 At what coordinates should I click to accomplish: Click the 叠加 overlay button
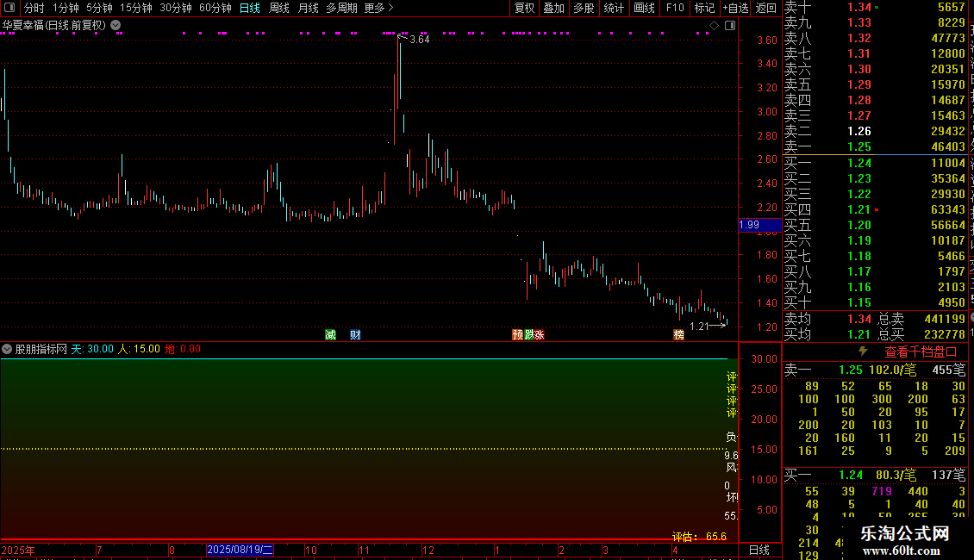pos(553,8)
